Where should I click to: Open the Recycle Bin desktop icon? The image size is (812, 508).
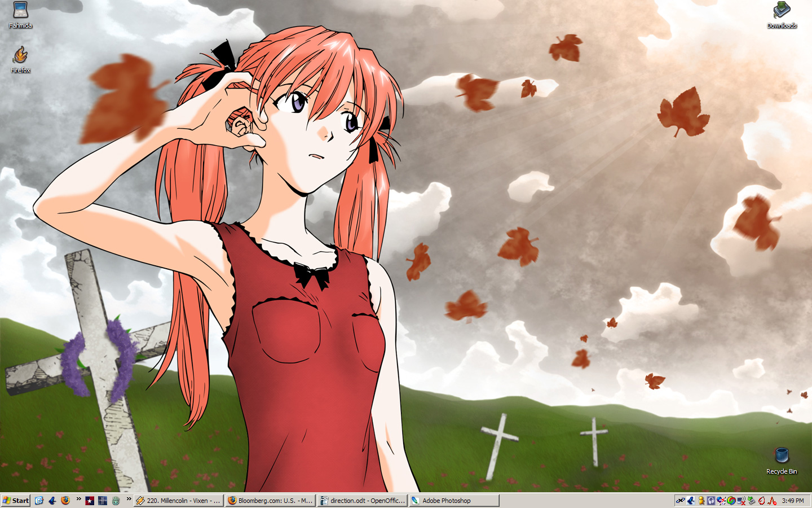[782, 461]
